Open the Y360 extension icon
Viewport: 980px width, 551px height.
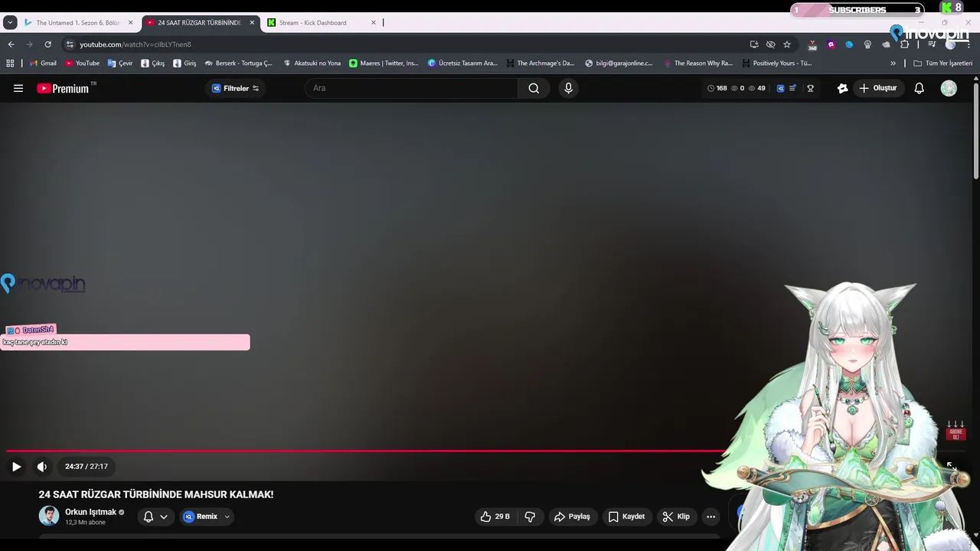[812, 45]
